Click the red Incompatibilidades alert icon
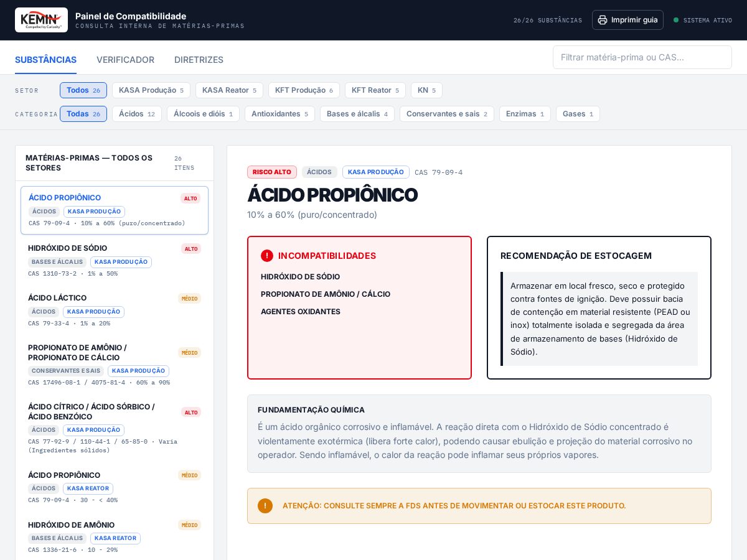The width and height of the screenshot is (747, 560). point(267,256)
